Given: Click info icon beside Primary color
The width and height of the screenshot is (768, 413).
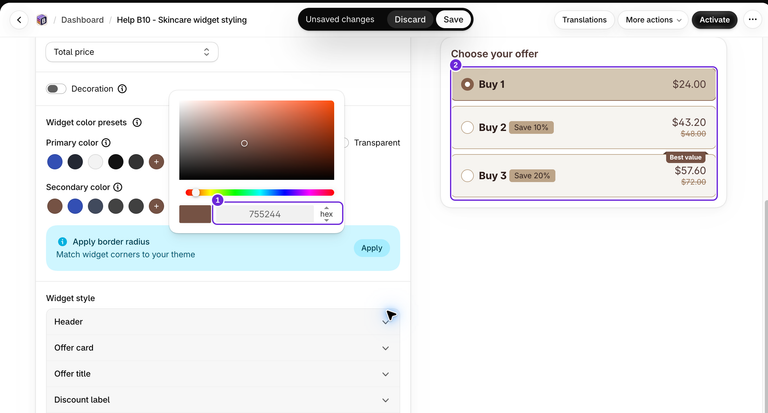Looking at the screenshot, I should coord(106,143).
